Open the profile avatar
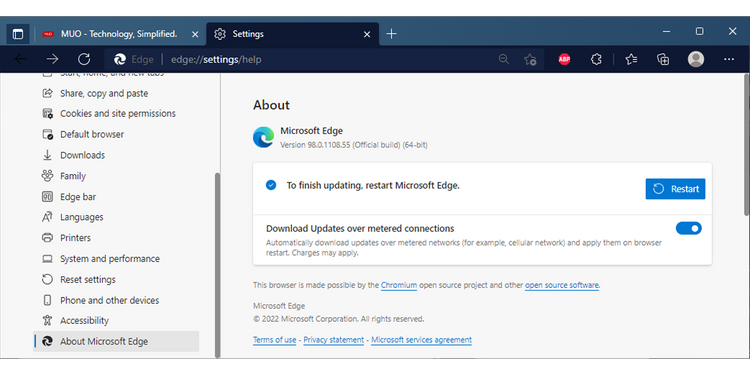This screenshot has width=750, height=375. (x=696, y=59)
